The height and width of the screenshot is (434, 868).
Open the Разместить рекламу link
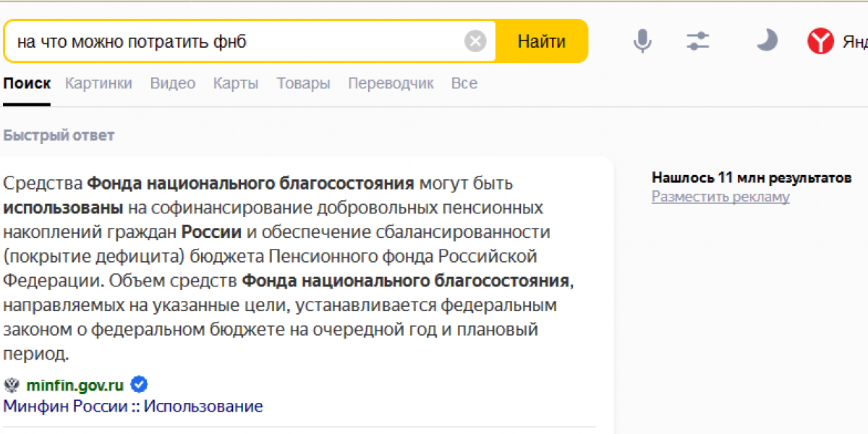(x=720, y=196)
